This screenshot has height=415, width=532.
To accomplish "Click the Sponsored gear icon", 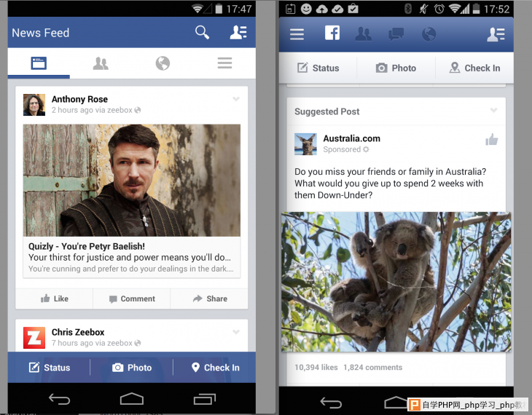I will [x=366, y=149].
